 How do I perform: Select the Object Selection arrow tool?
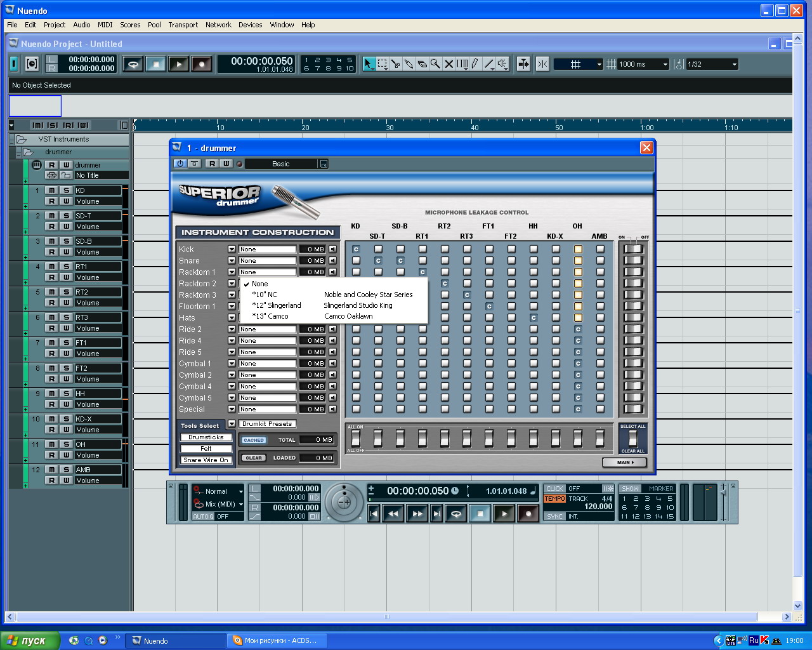(x=369, y=64)
